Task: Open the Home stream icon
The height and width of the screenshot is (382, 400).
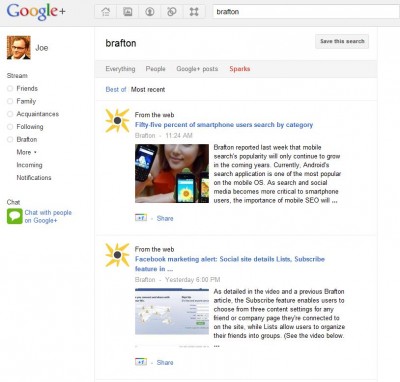Action: (106, 12)
